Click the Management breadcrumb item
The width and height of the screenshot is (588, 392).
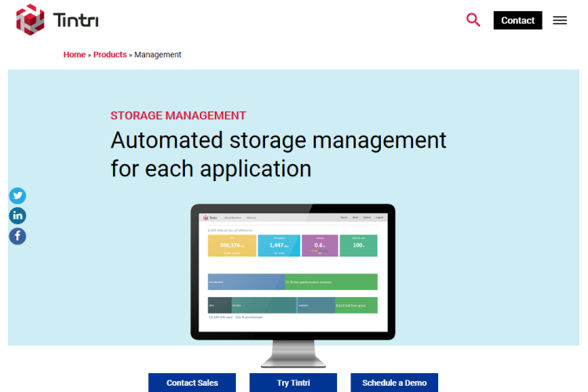[x=158, y=55]
